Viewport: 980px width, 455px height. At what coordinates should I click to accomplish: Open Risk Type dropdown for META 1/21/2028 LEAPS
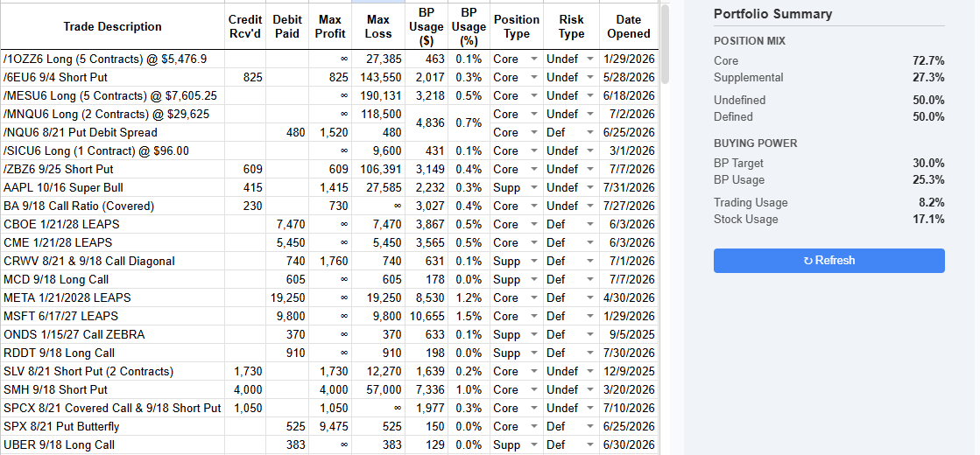point(590,297)
